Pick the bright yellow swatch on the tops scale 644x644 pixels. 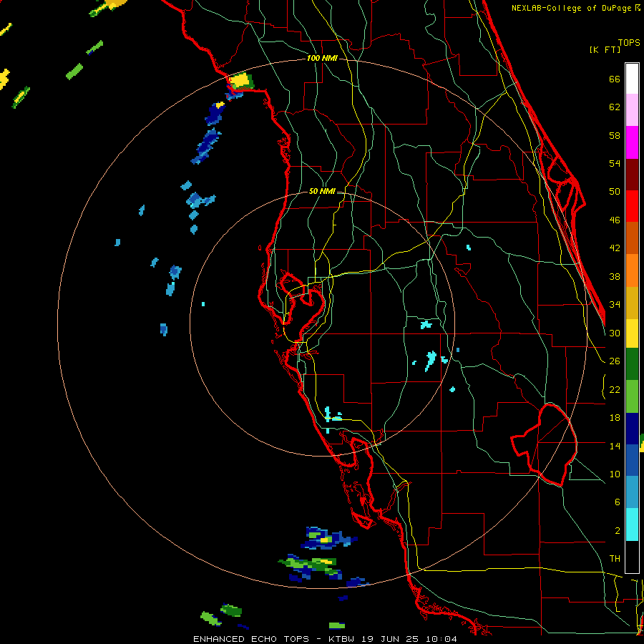click(632, 333)
